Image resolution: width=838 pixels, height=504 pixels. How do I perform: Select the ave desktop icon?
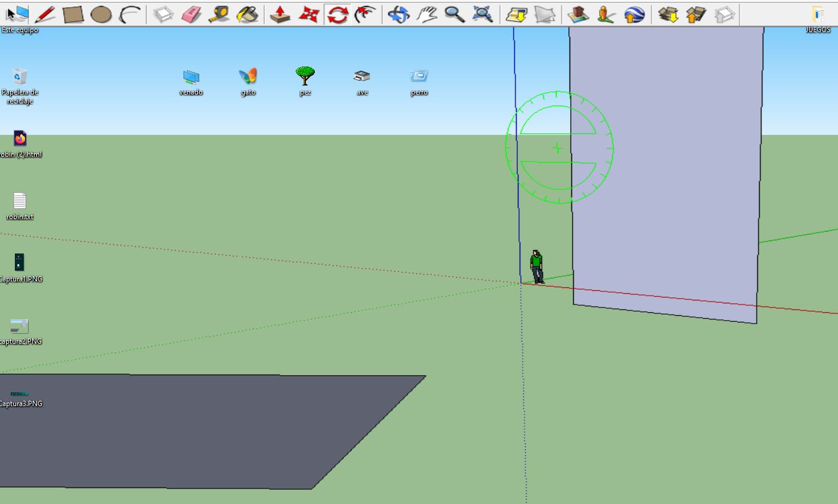362,82
